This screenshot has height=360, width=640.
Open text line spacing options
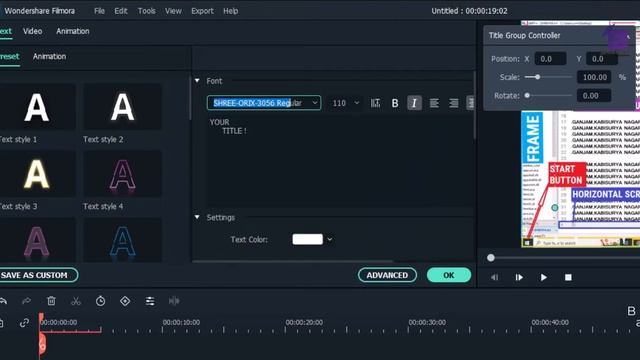[376, 103]
